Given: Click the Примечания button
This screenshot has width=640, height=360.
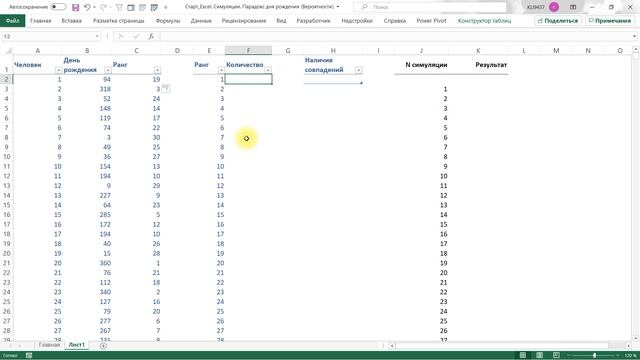Looking at the screenshot, I should (609, 21).
